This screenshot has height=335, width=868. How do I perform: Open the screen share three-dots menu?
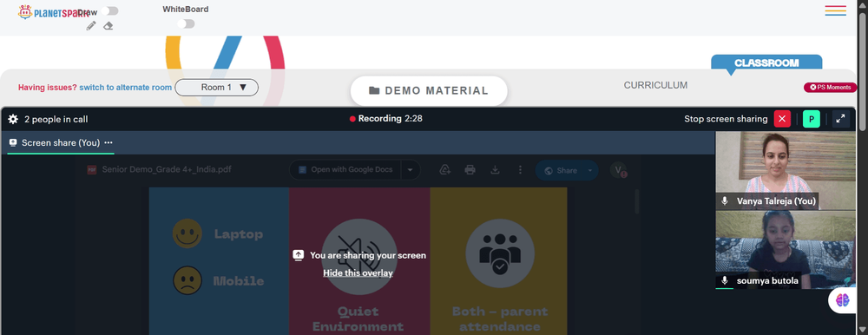(x=108, y=143)
